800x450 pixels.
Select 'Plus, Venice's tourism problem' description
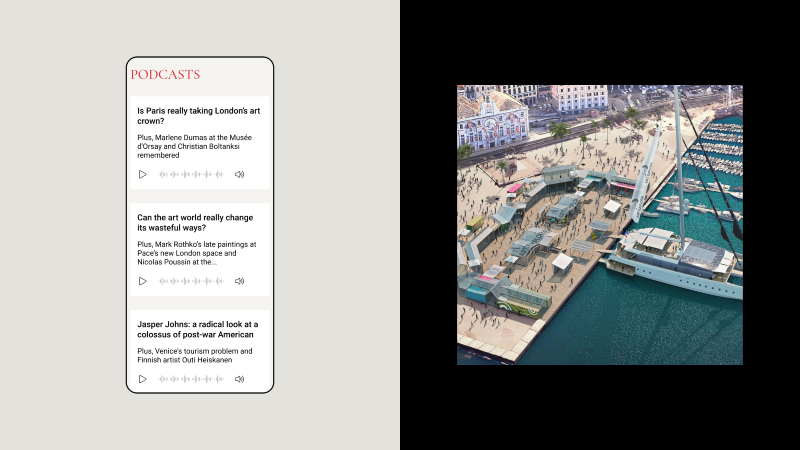click(x=194, y=355)
